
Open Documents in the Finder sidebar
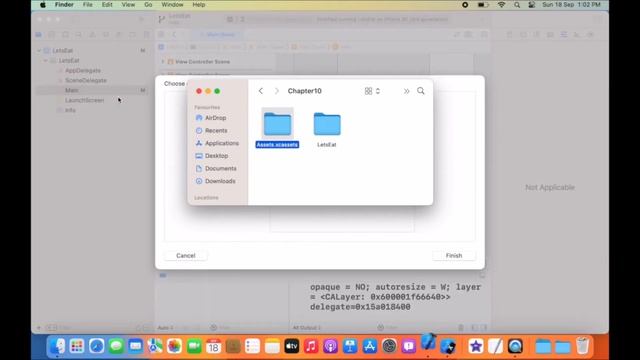[x=216, y=168]
